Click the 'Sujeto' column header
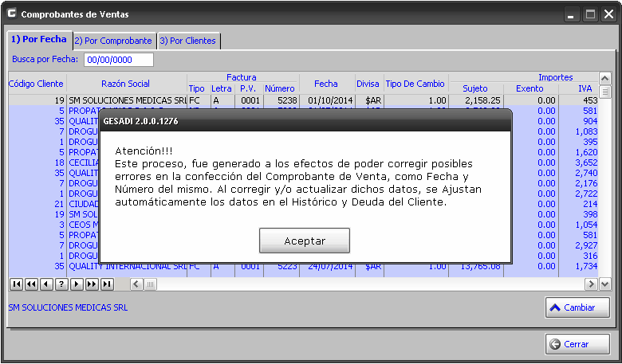This screenshot has width=622, height=364. [x=475, y=88]
